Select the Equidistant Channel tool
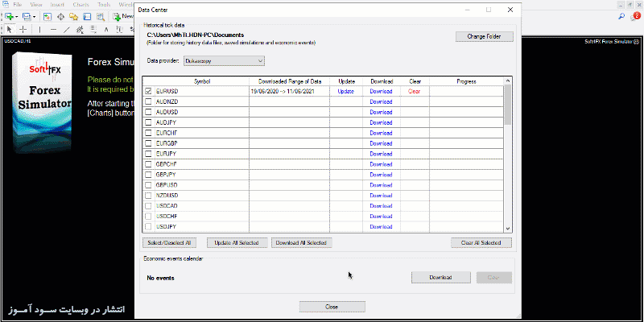 80,30
